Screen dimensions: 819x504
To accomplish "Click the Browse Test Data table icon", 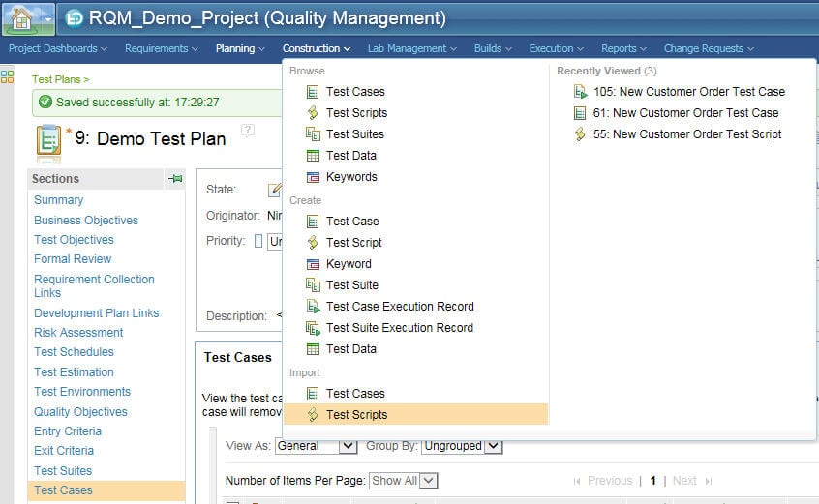I will click(313, 156).
